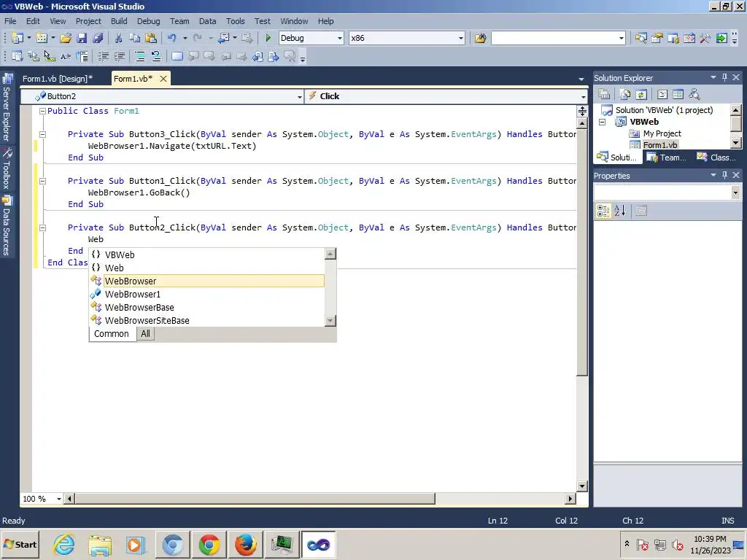The image size is (747, 560).
Task: Select My Project in Solution Explorer
Action: pyautogui.click(x=662, y=134)
